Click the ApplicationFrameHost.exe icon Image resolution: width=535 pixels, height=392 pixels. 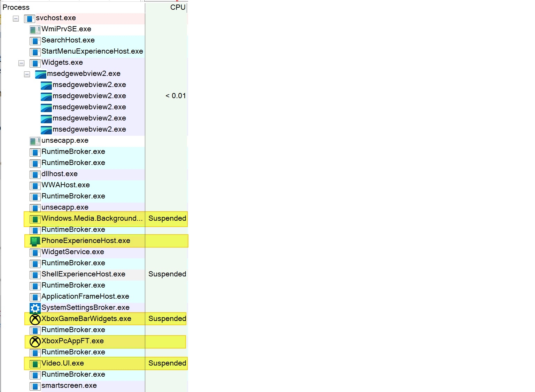point(35,297)
